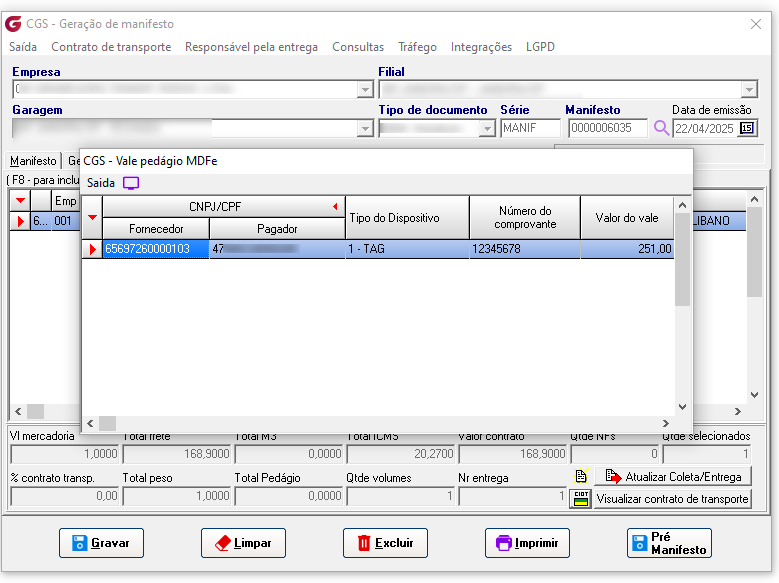
Task: Open the calendar icon in Data de emissão
Action: [747, 128]
